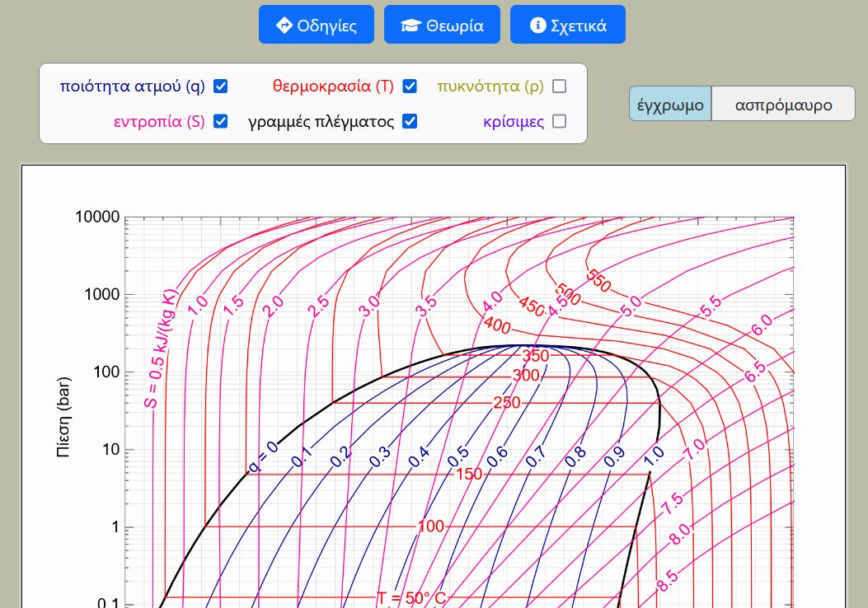This screenshot has height=608, width=868.
Task: Switch to ασπρόμαυρο black-and-white mode
Action: pos(783,105)
